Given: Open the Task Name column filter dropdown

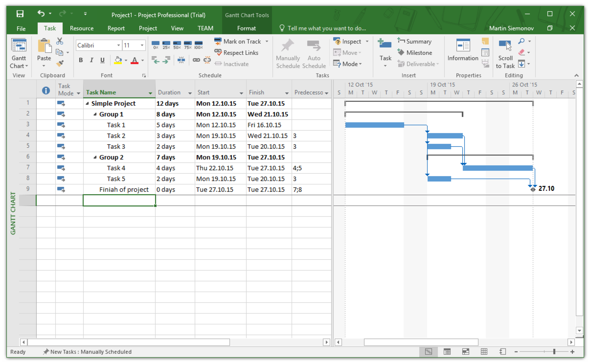Looking at the screenshot, I should (x=150, y=93).
